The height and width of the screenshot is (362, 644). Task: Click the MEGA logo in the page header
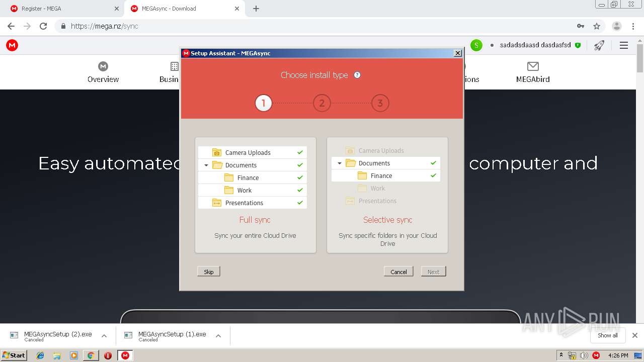[x=12, y=45]
